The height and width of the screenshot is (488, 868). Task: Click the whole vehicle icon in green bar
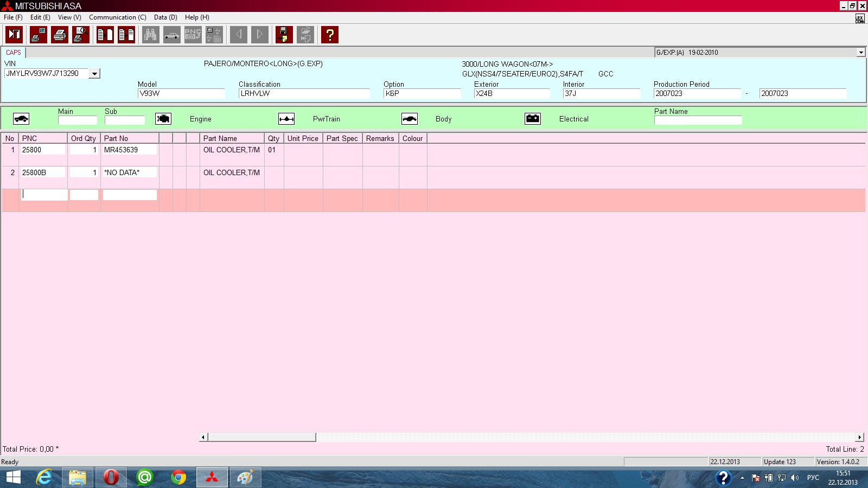click(21, 119)
